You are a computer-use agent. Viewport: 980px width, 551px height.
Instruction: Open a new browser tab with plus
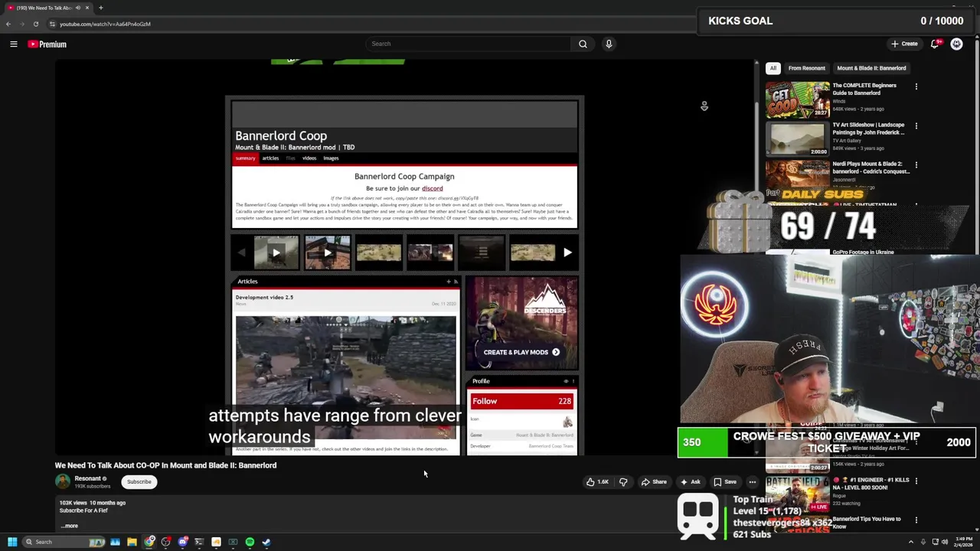(100, 8)
